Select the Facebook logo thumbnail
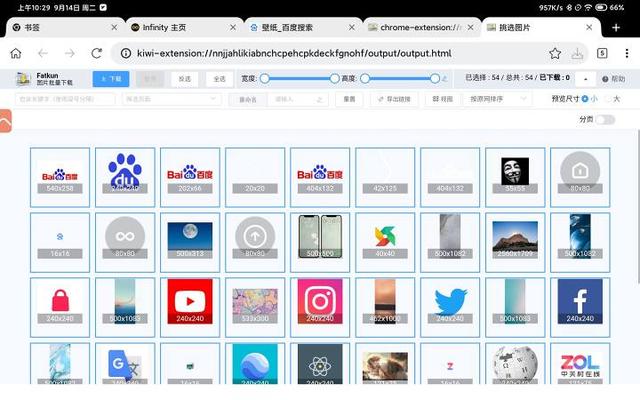The height and width of the screenshot is (400, 640). tap(580, 307)
